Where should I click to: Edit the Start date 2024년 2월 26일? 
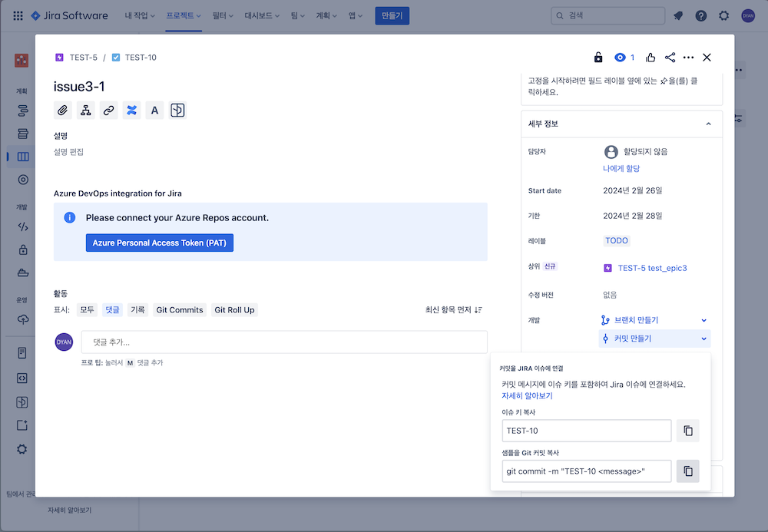click(x=632, y=190)
